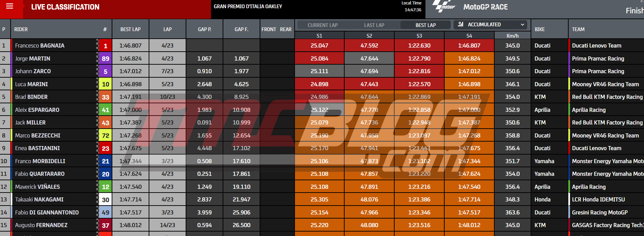Open the hamburger menu

(10, 6)
